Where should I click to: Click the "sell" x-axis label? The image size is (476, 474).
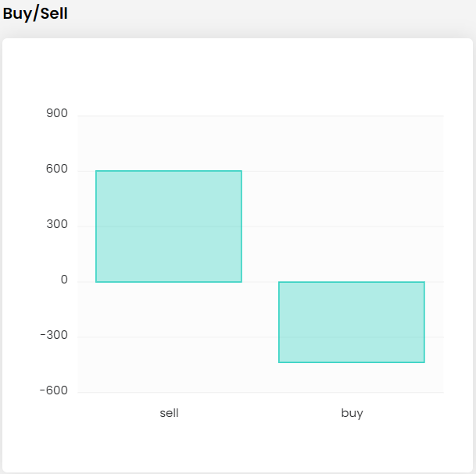pos(169,413)
